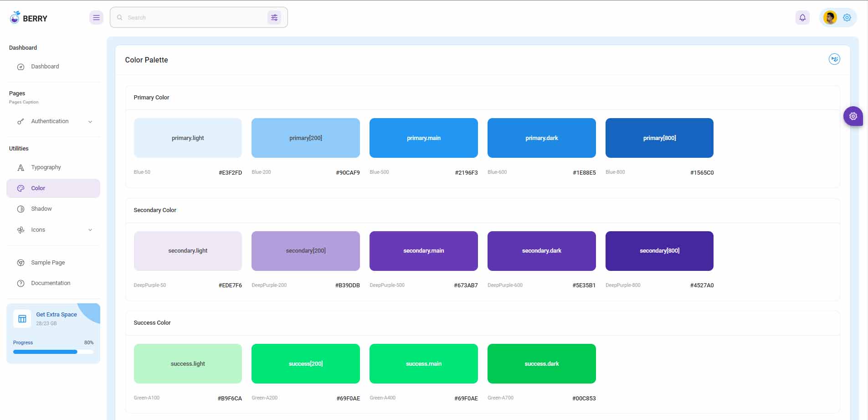
Task: Select the secondary.main color swatch
Action: pos(423,251)
